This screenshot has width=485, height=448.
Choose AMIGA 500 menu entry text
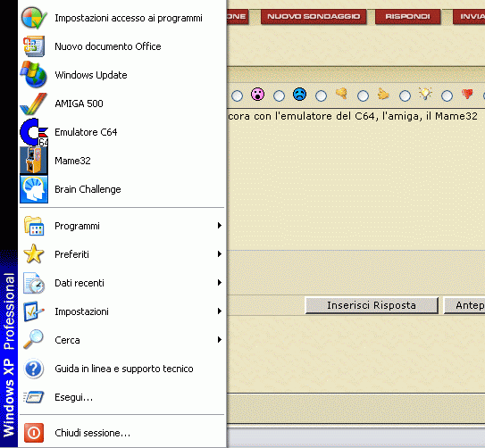[x=79, y=104]
